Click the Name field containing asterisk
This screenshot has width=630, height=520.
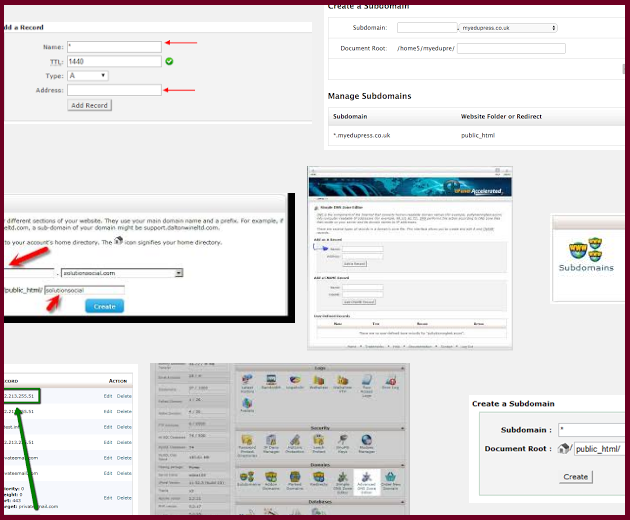pos(113,46)
